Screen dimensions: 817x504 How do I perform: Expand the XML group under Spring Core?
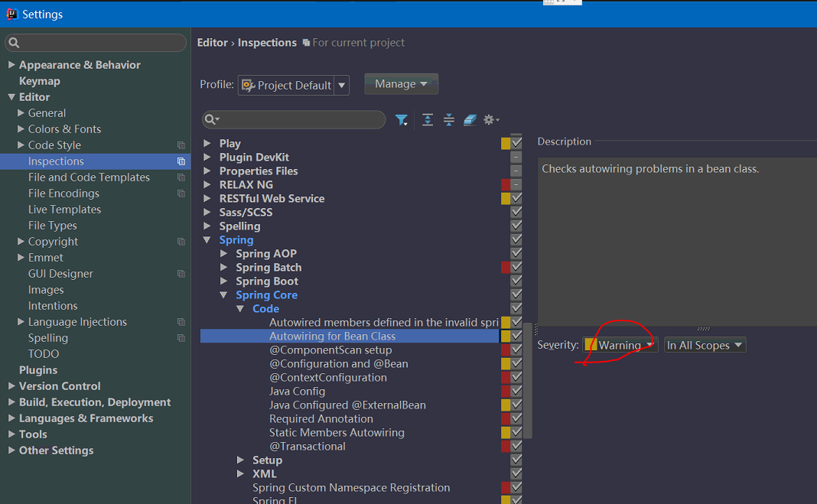pos(240,474)
